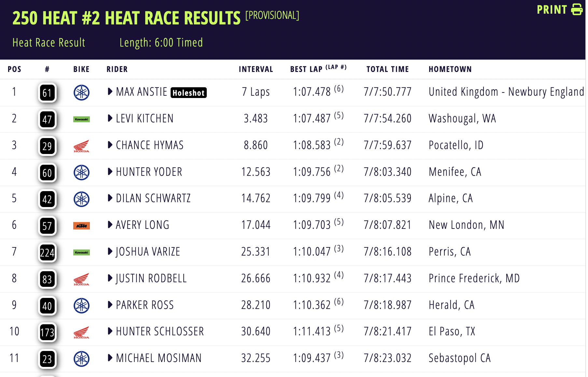
Task: Expand Hunter Yoder's row arrow
Action: (110, 172)
